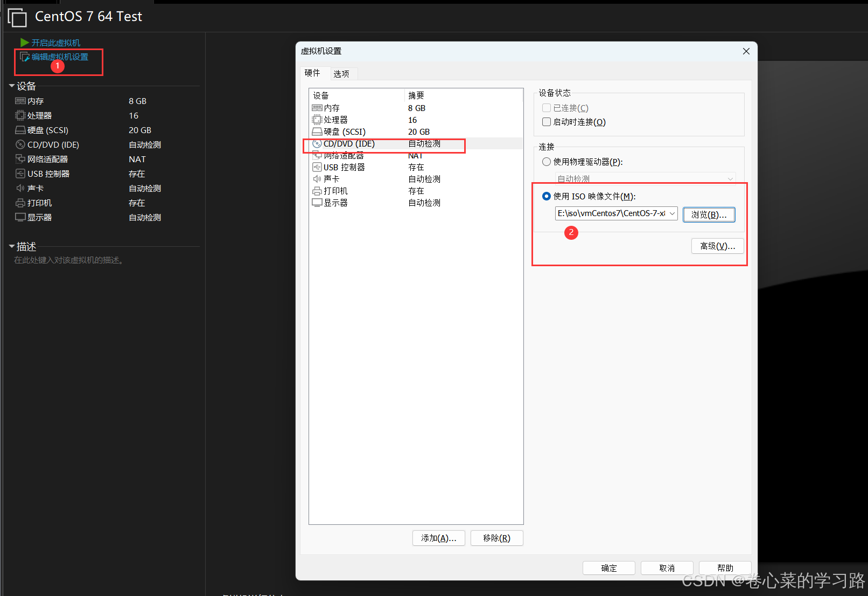Click the green power-on virtual machine icon
Viewport: 868px width, 596px height.
point(24,43)
